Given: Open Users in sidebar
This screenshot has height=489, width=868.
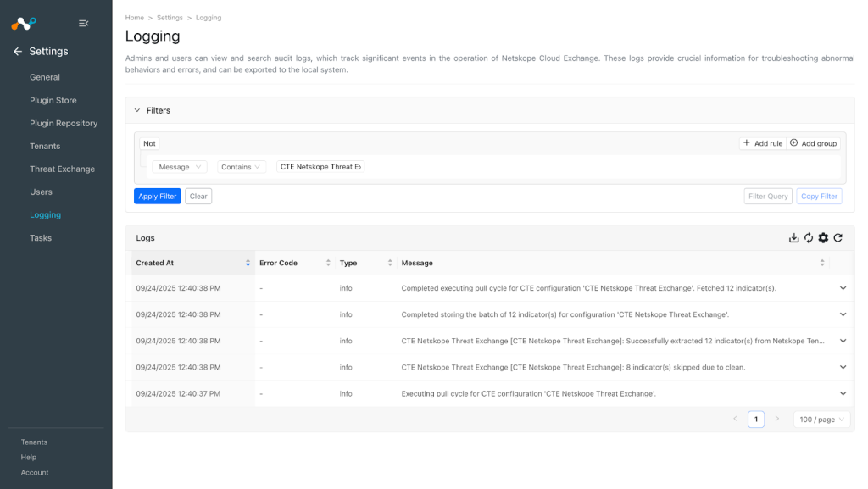Looking at the screenshot, I should point(41,192).
